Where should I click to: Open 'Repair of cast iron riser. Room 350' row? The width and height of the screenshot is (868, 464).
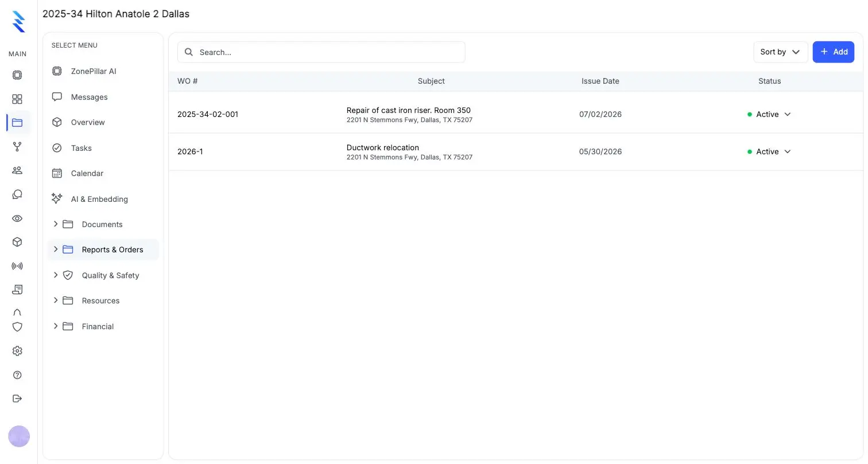point(516,114)
